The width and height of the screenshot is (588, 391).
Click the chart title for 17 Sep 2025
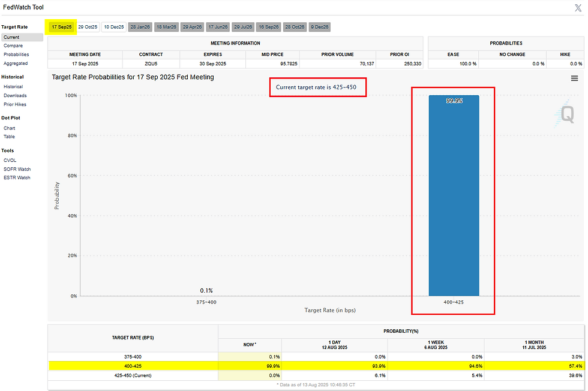click(x=133, y=77)
